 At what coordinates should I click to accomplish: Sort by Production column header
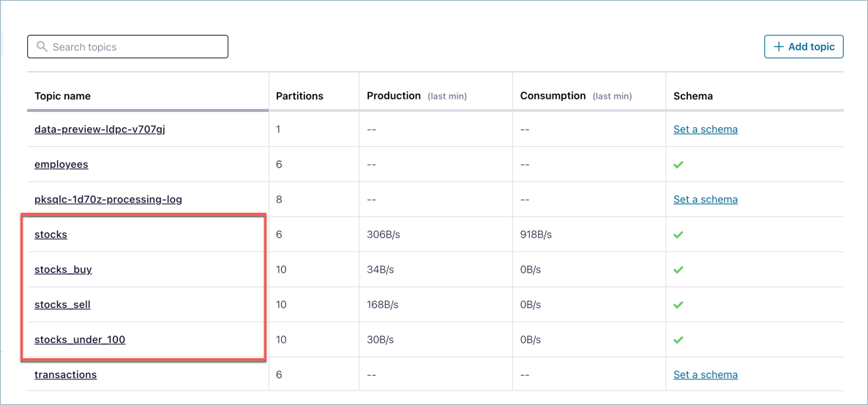coord(394,96)
